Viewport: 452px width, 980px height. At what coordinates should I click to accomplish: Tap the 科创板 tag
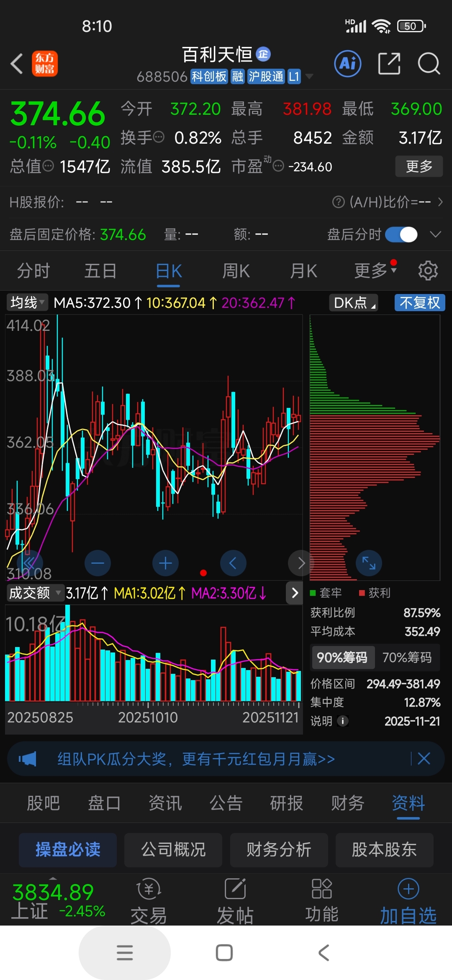(x=209, y=76)
